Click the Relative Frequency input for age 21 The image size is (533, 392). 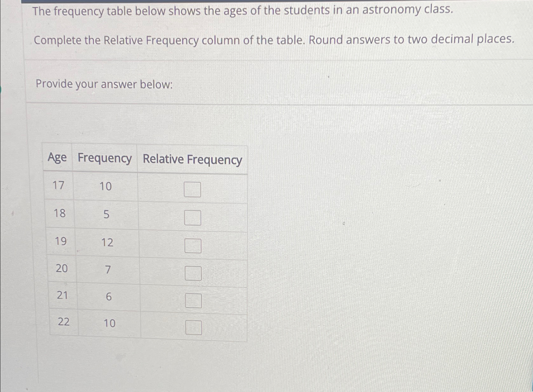pos(193,301)
